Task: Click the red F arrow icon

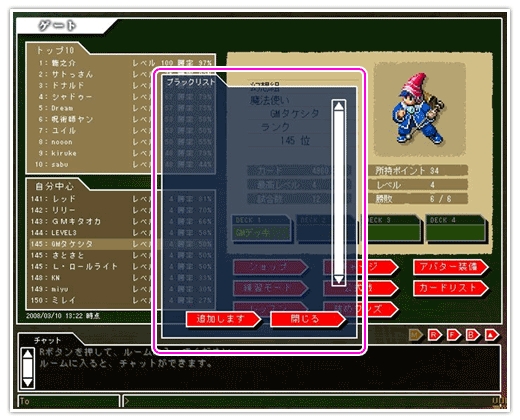Action: (453, 335)
